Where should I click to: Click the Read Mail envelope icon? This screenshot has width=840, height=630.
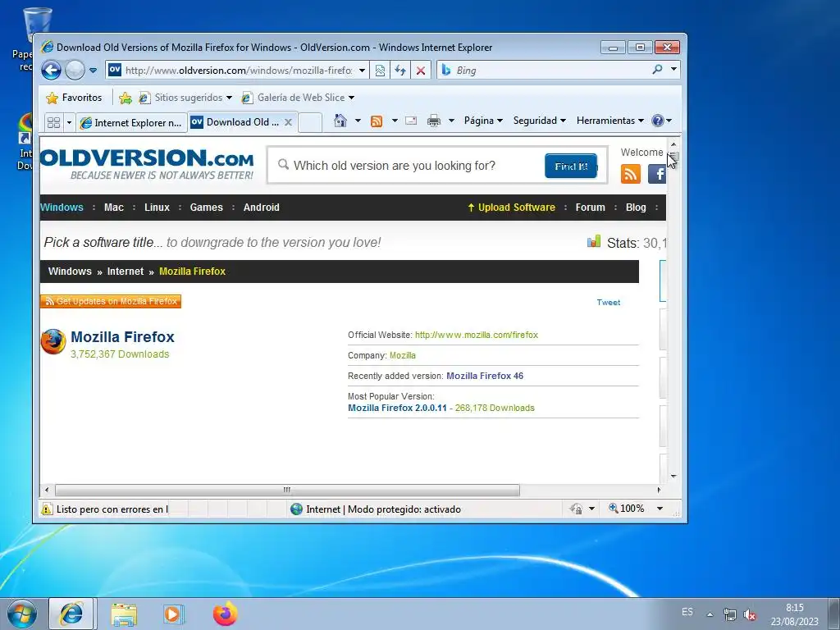click(412, 121)
